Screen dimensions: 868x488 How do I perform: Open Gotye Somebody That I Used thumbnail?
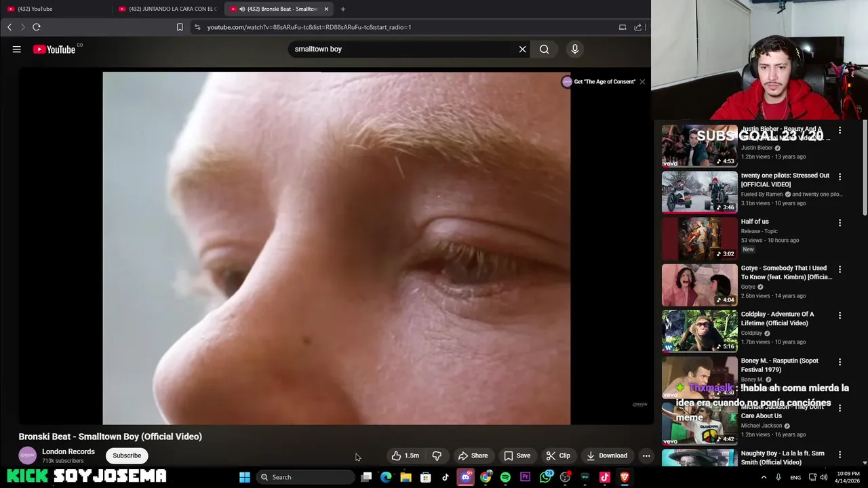pos(699,285)
